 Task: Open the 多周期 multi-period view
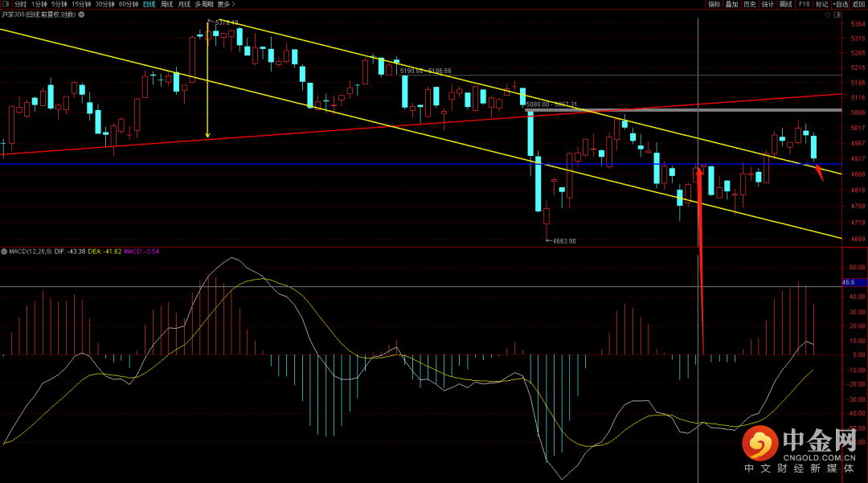pyautogui.click(x=203, y=4)
